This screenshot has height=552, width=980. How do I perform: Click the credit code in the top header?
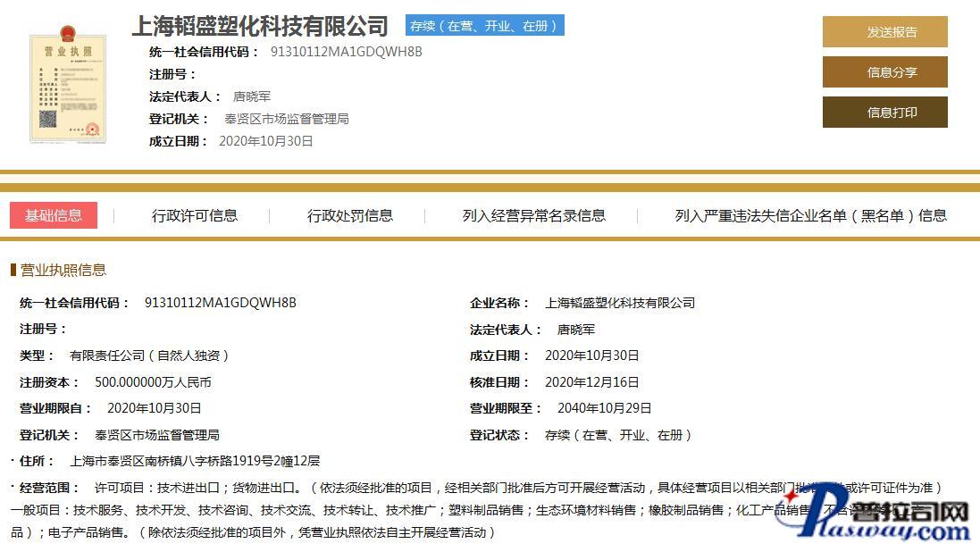(x=346, y=52)
